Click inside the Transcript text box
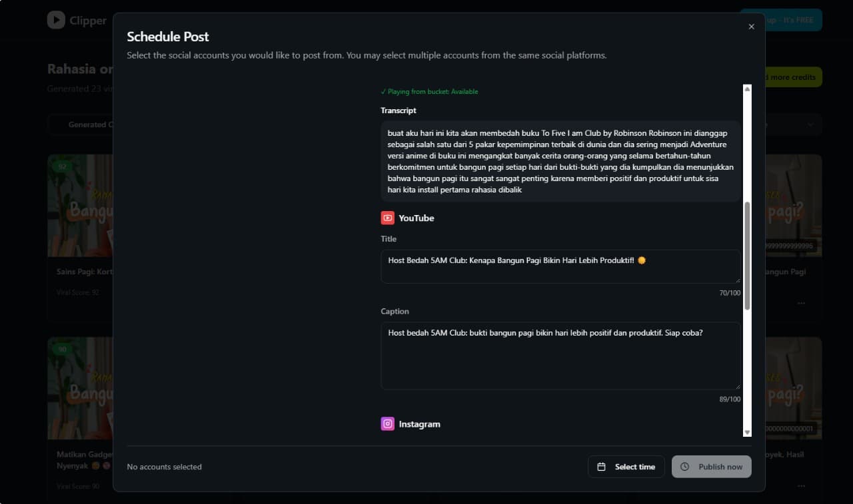Image resolution: width=853 pixels, height=504 pixels. (560, 161)
